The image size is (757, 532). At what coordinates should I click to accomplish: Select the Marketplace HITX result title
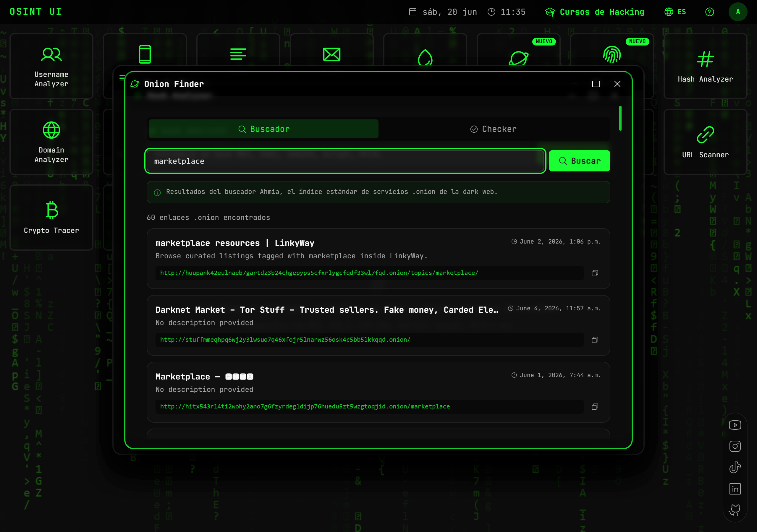[x=204, y=377]
